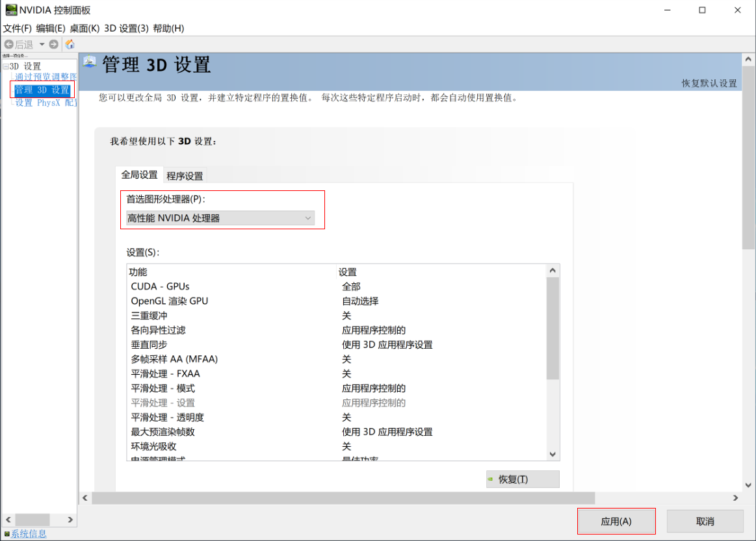Click the 设置 column header

tap(441, 271)
